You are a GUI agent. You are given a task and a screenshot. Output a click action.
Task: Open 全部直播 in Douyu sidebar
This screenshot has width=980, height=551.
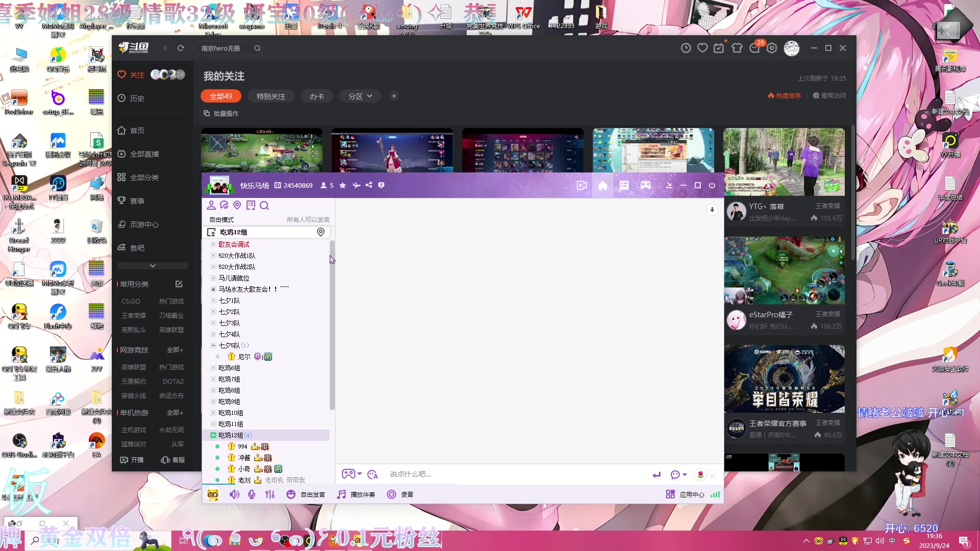point(138,154)
